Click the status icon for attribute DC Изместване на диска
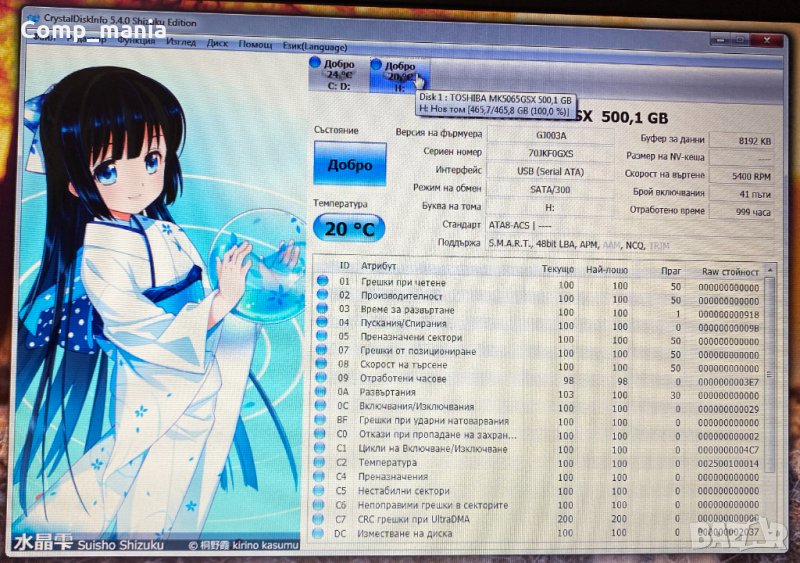The height and width of the screenshot is (563, 800). click(x=322, y=534)
